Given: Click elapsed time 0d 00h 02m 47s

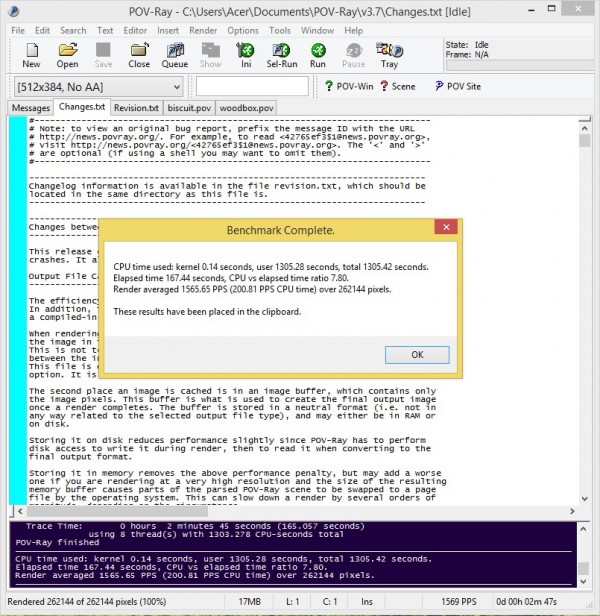Looking at the screenshot, I should (x=526, y=601).
